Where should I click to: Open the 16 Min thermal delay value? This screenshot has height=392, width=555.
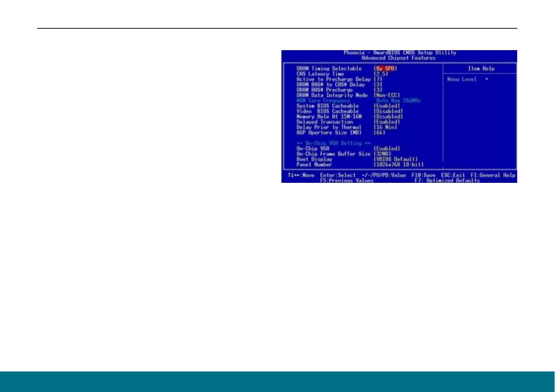pos(385,127)
